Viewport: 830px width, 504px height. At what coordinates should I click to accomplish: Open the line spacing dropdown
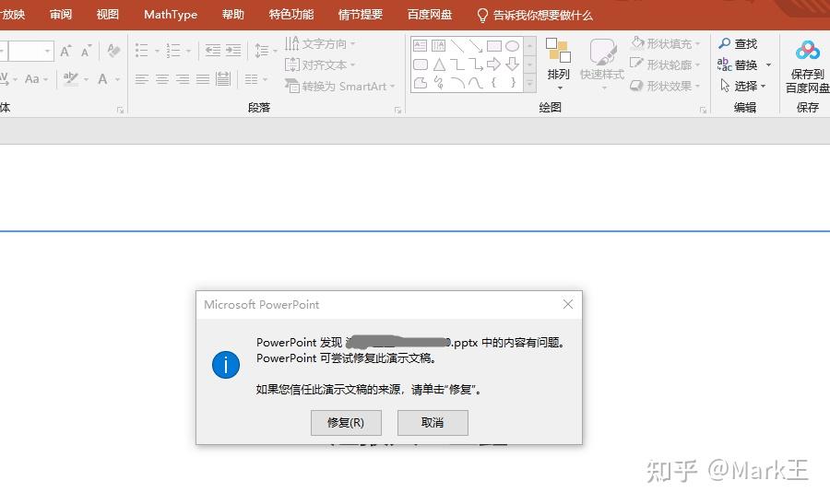tap(266, 51)
